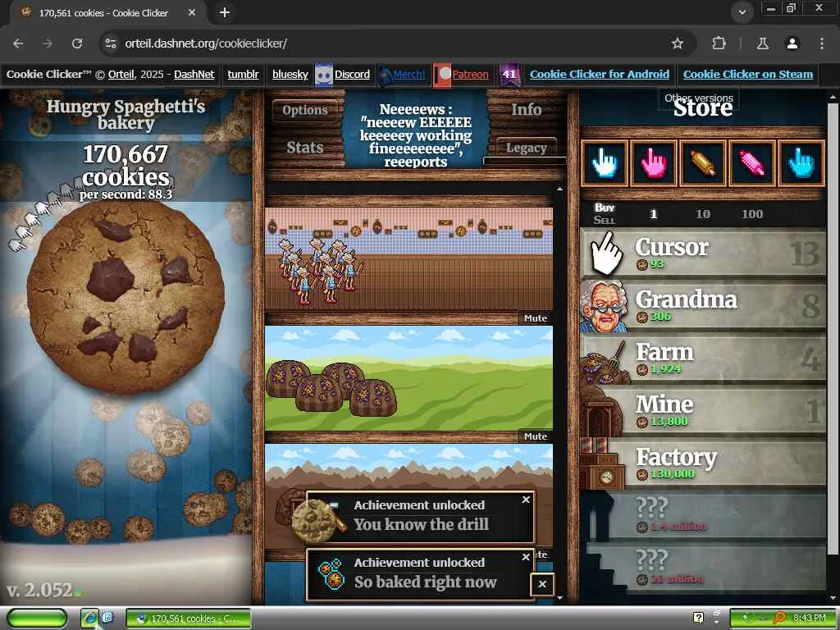This screenshot has height=630, width=840.
Task: Expand the tab search dropdown
Action: point(742,12)
